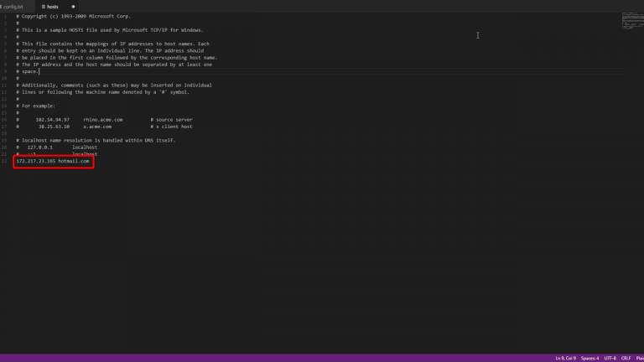
Task: Switch to the config.txt editor tab
Action: pyautogui.click(x=13, y=7)
